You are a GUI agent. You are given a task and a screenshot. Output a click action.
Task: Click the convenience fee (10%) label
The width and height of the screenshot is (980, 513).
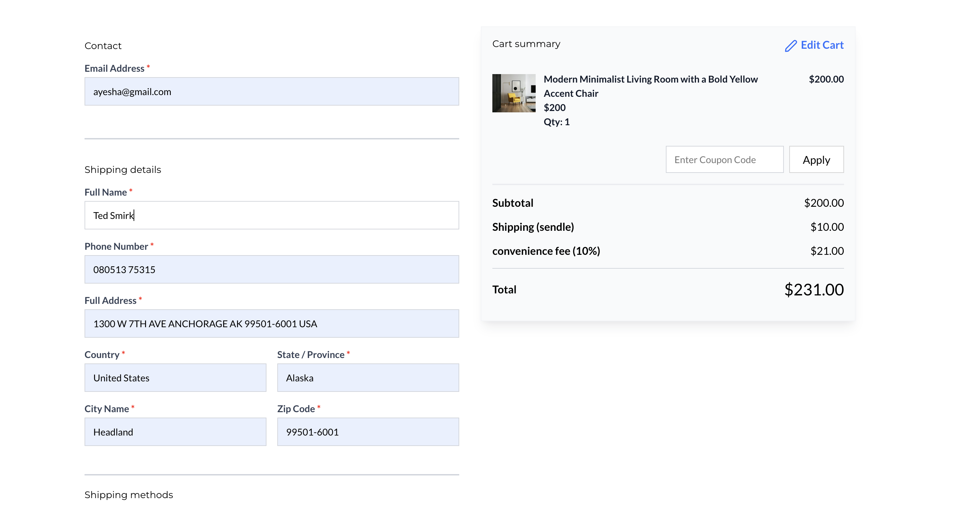tap(545, 251)
